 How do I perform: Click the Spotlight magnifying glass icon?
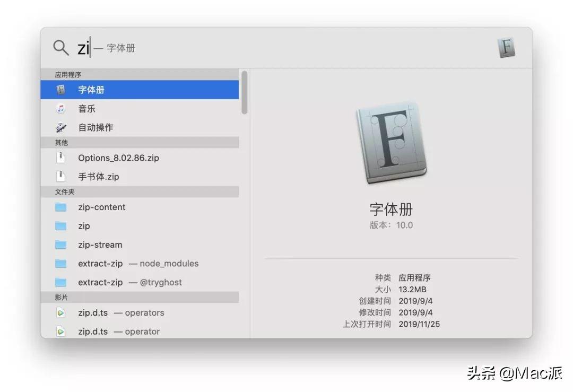click(60, 48)
